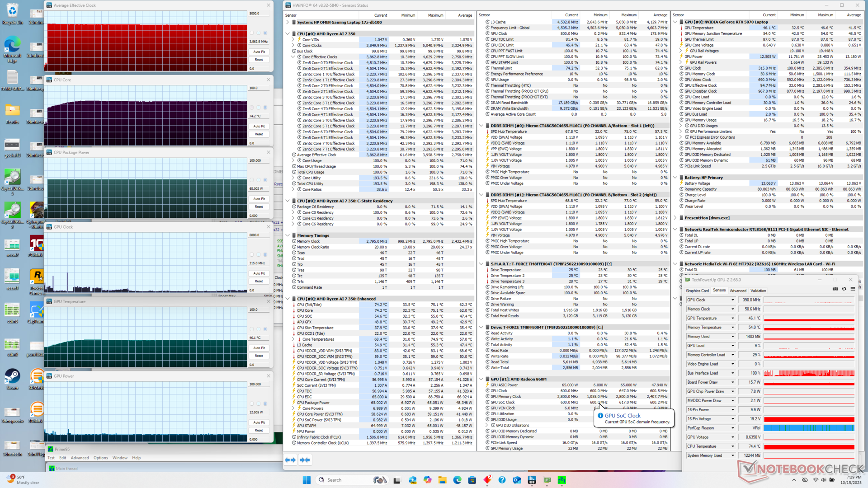Click Auto Fit in CPU Core graph
868x488 pixels.
pyautogui.click(x=259, y=127)
